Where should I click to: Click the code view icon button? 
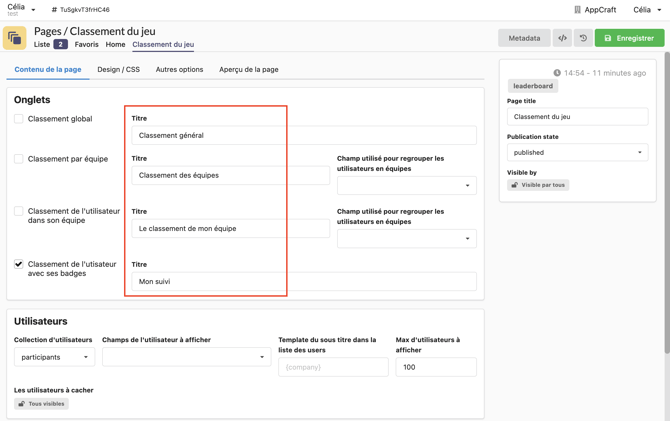pos(562,38)
